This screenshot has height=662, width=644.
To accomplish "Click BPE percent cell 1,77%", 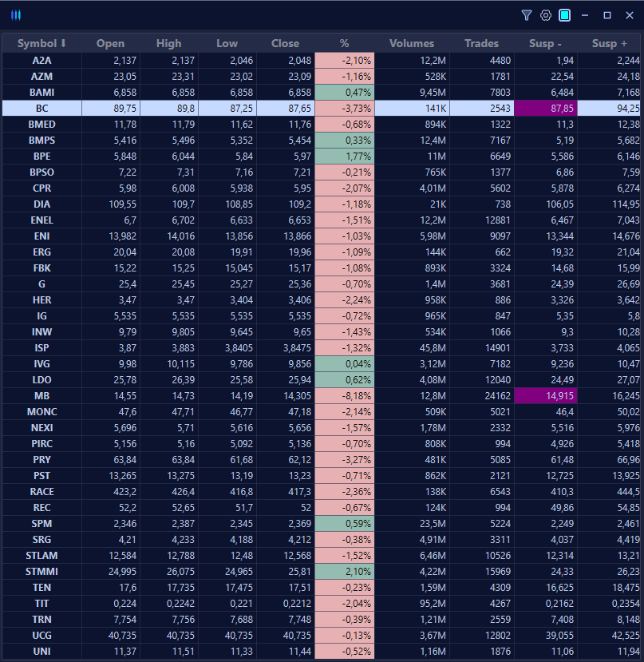I will (x=345, y=157).
